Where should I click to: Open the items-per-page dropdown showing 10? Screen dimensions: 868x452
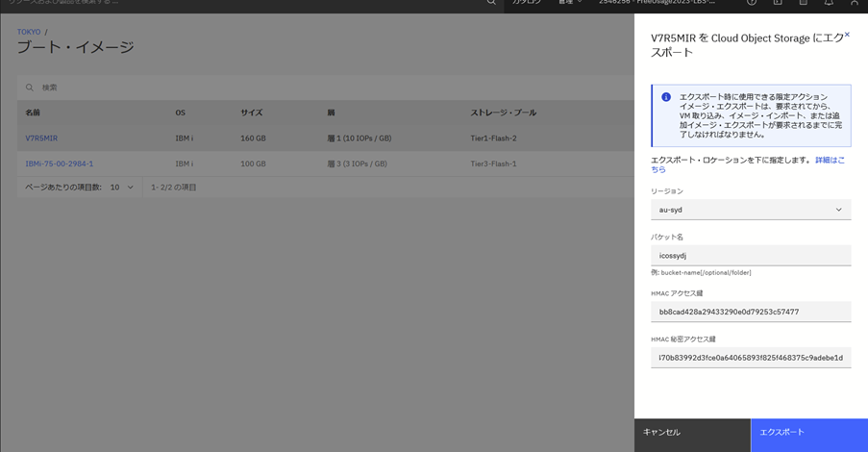[122, 188]
